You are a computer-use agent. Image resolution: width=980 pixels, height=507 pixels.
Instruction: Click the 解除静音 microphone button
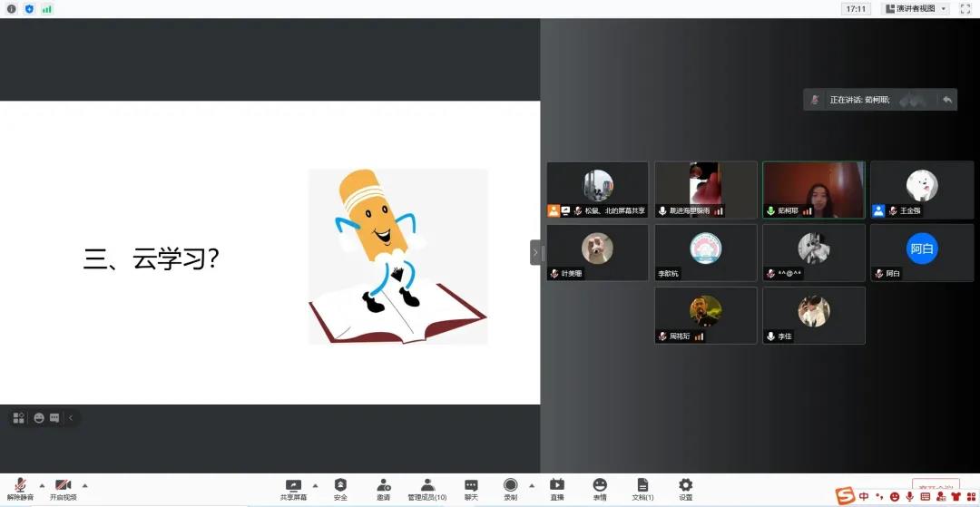coord(20,487)
